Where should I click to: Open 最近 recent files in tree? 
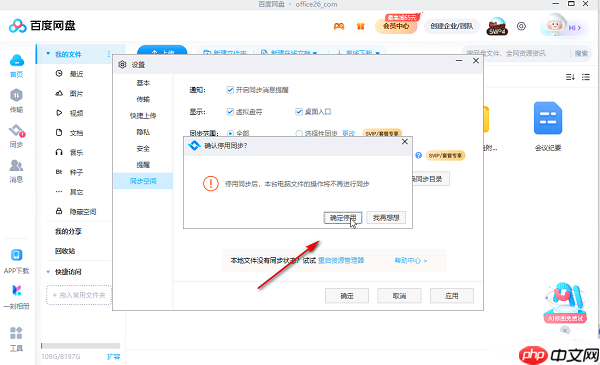point(76,74)
